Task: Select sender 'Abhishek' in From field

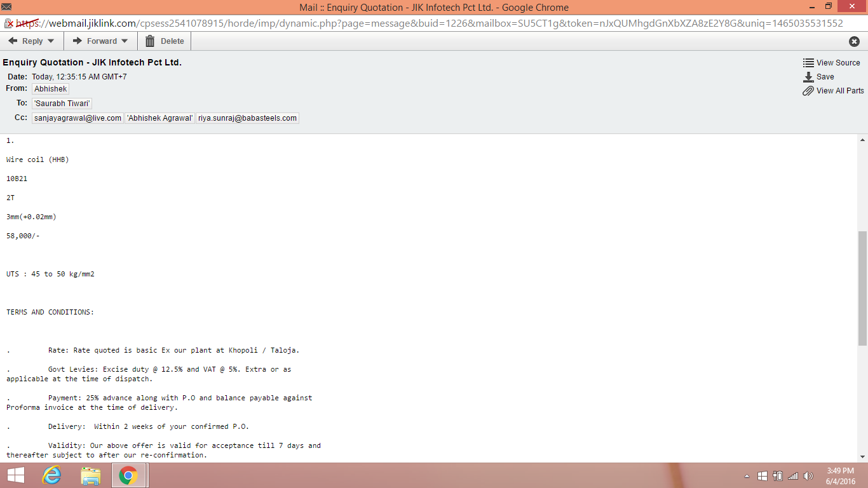Action: point(51,89)
